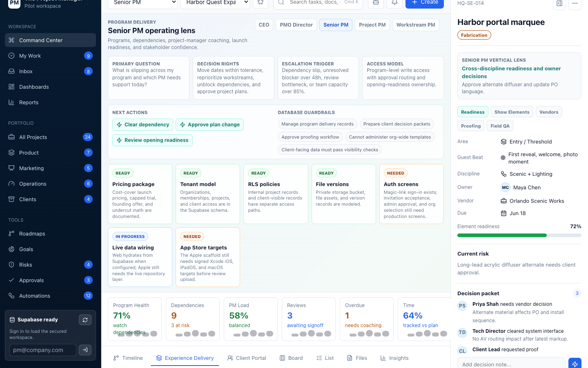
Task: Switch to the List tab
Action: point(325,358)
